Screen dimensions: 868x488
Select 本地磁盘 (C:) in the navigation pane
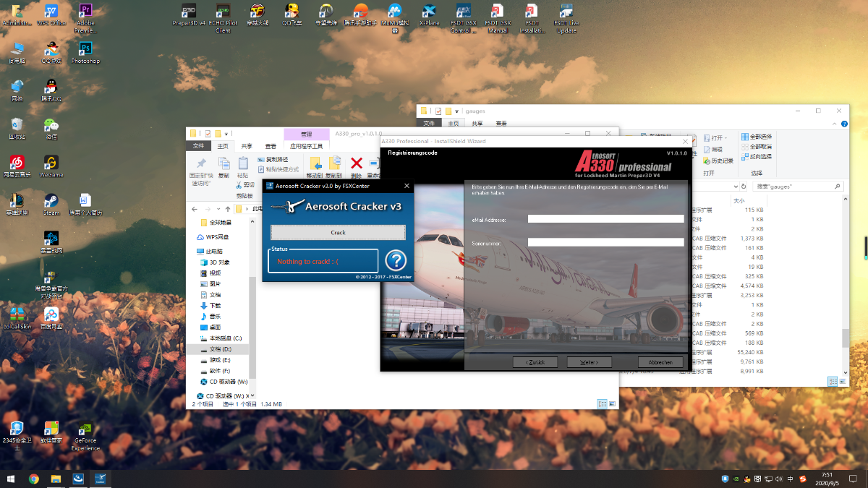(x=221, y=338)
